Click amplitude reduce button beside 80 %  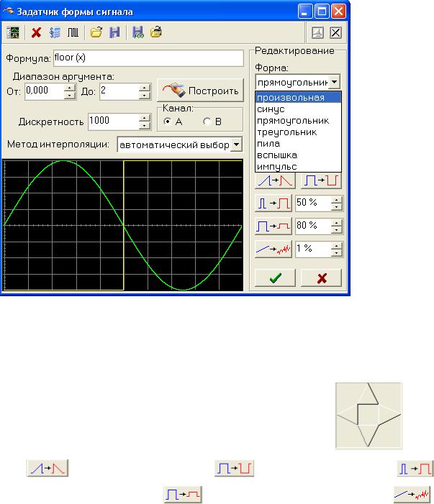273,226
